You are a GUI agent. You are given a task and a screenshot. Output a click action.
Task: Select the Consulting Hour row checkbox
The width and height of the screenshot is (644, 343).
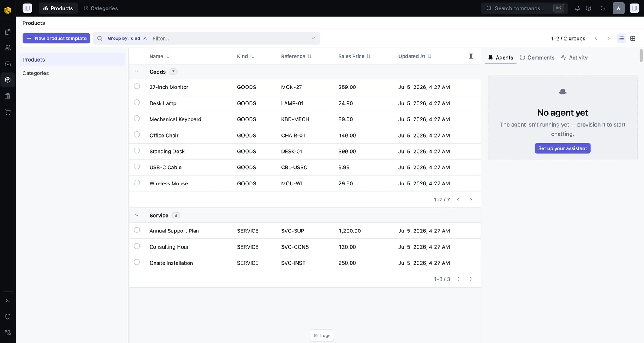click(137, 246)
